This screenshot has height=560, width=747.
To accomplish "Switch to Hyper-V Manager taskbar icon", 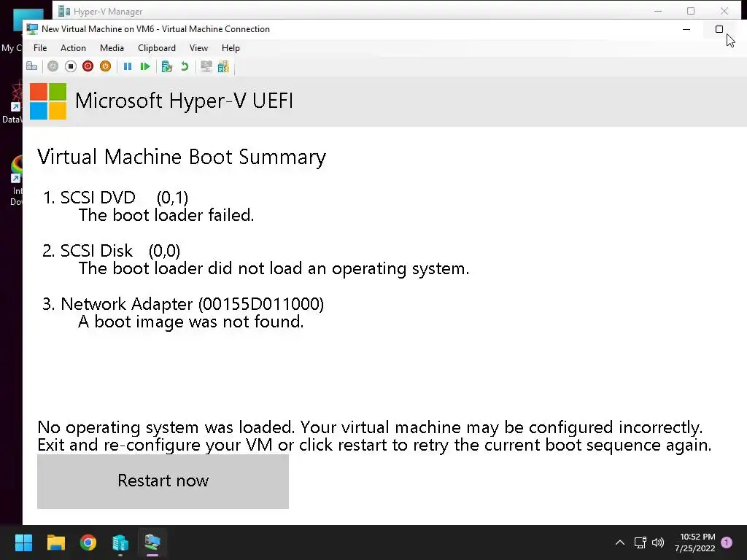I will click(120, 542).
